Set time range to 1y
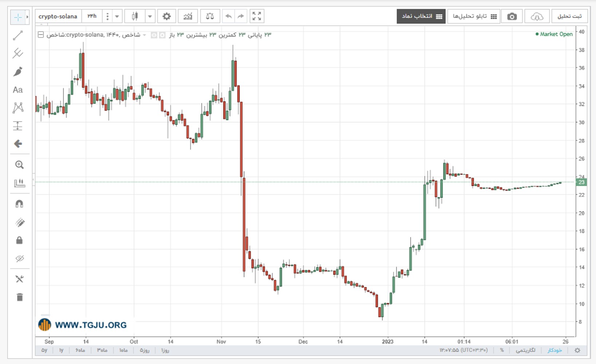596x364 pixels. pos(61,350)
